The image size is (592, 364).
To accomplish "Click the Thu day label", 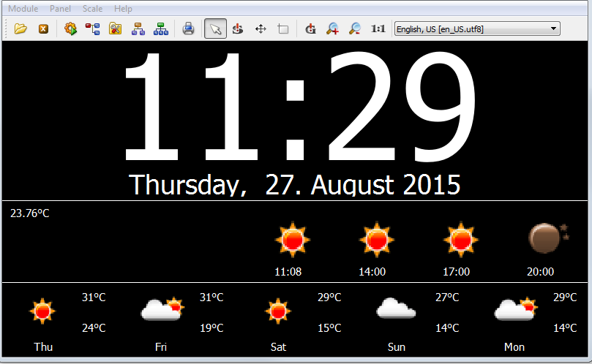I will click(x=43, y=347).
